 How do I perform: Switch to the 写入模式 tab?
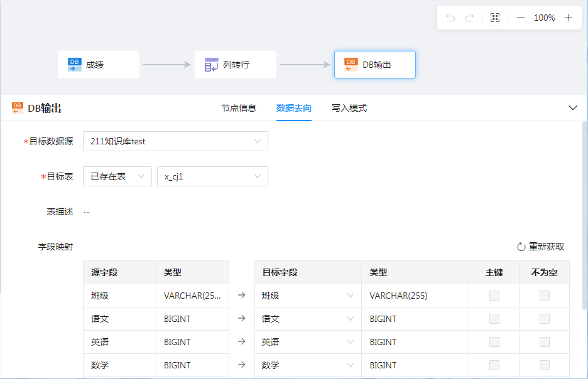tap(349, 108)
